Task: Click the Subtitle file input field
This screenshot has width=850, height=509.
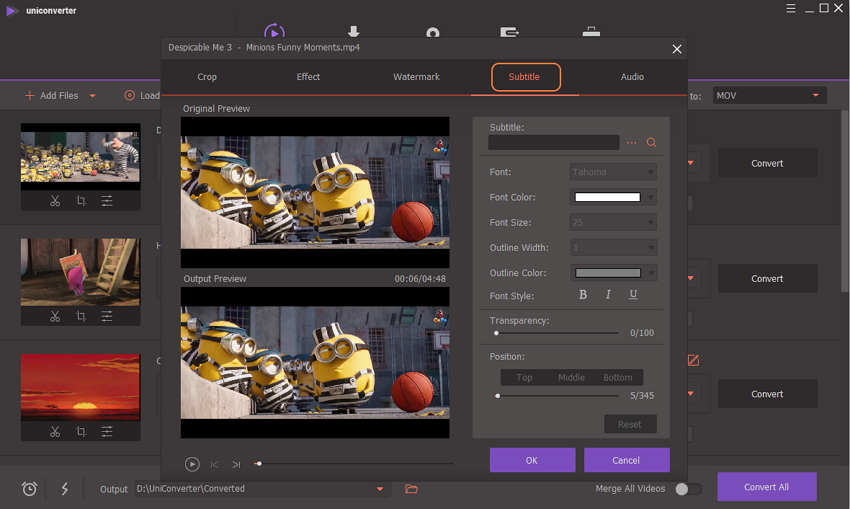Action: tap(553, 143)
